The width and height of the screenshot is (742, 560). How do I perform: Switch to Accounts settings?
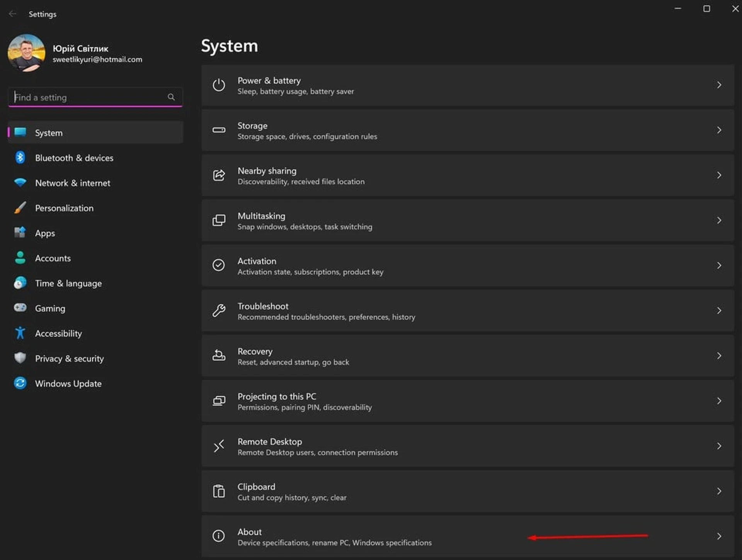(95, 258)
